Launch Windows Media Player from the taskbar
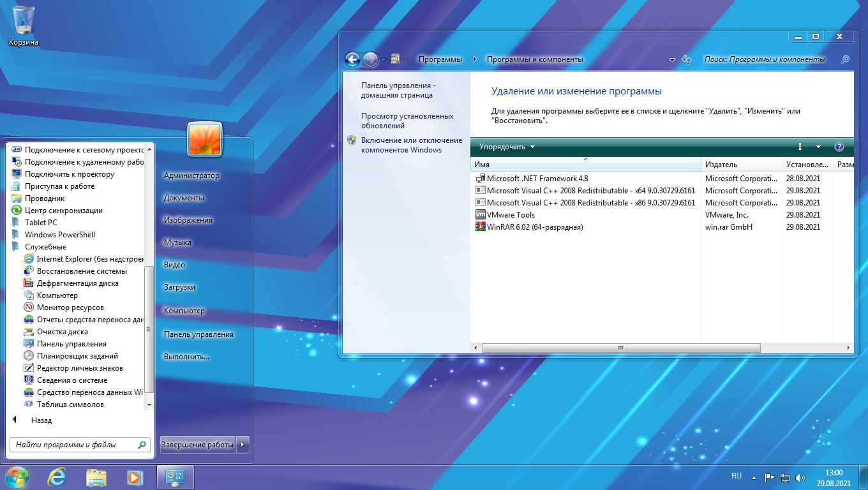The height and width of the screenshot is (490, 868). pos(135,477)
